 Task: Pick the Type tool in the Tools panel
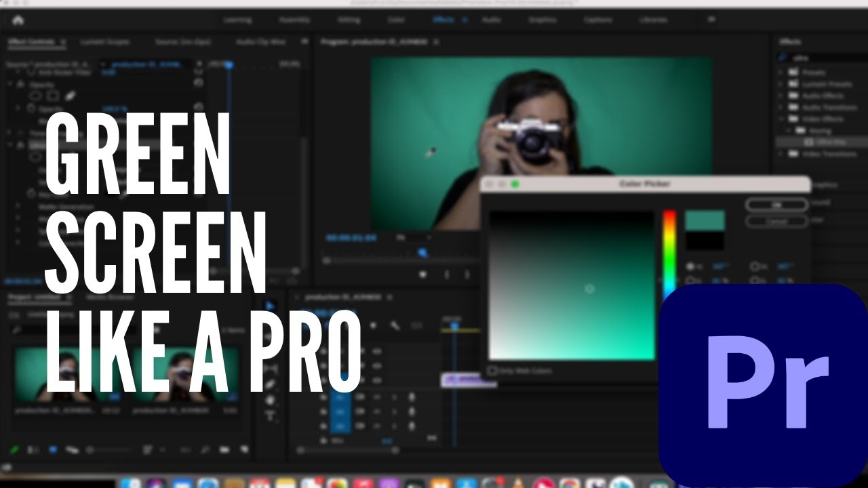tap(271, 415)
